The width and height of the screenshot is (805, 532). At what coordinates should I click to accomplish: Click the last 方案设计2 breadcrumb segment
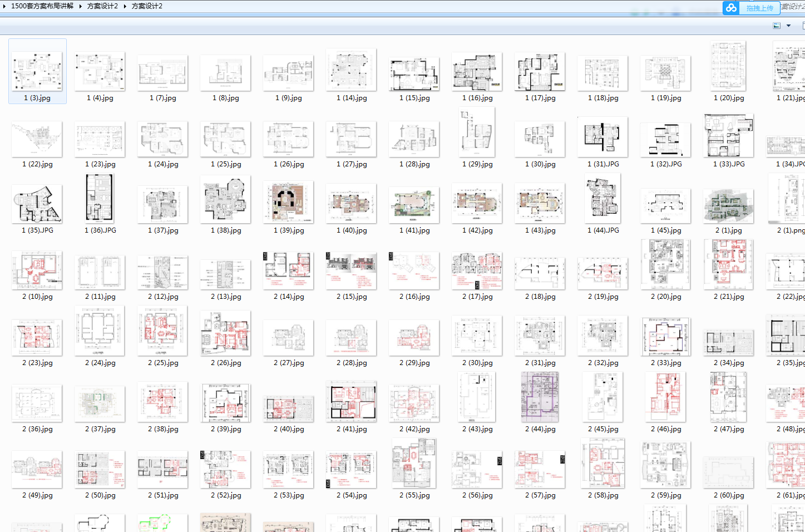pyautogui.click(x=147, y=6)
